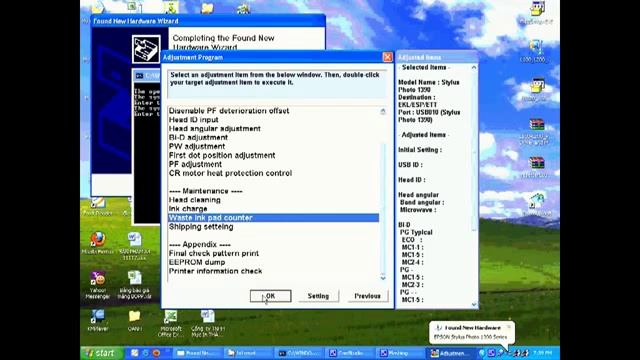Open the Foxit Reader desktop shortcut
The height and width of the screenshot is (360, 640).
click(98, 203)
